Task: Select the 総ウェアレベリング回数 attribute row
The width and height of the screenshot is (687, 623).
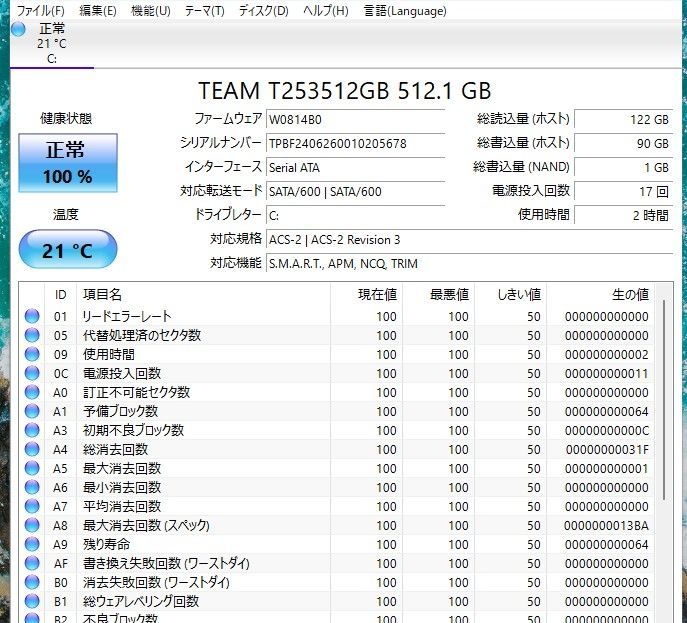Action: [x=336, y=602]
